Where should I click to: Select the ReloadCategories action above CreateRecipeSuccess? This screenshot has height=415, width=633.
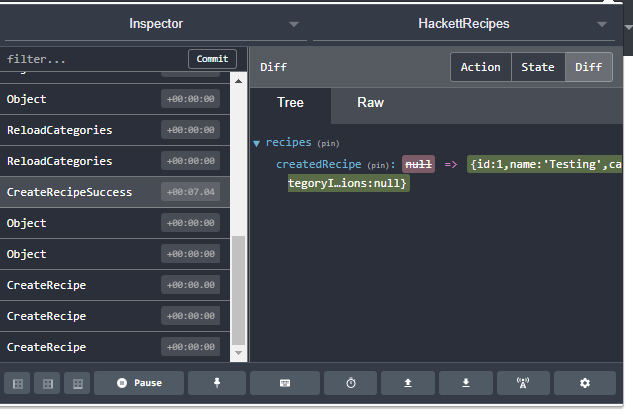click(115, 161)
